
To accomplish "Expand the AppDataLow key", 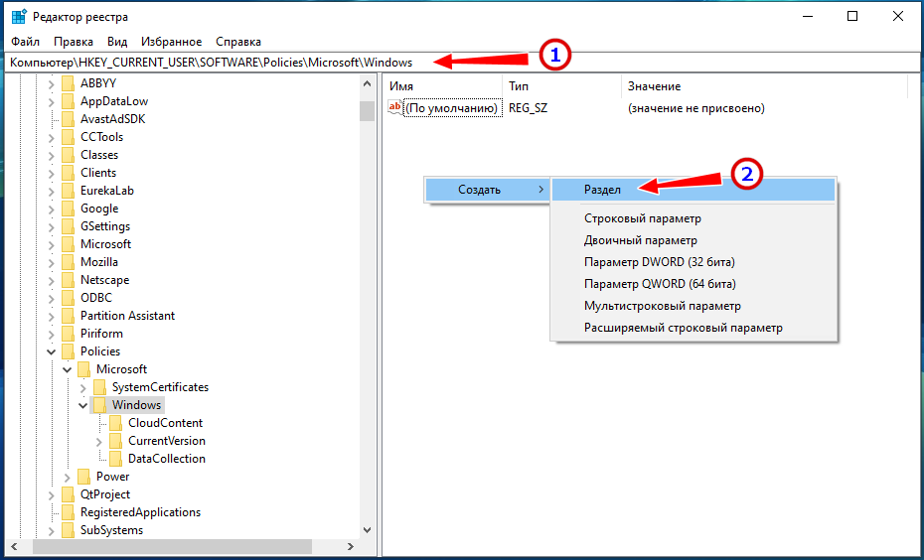I will [52, 101].
